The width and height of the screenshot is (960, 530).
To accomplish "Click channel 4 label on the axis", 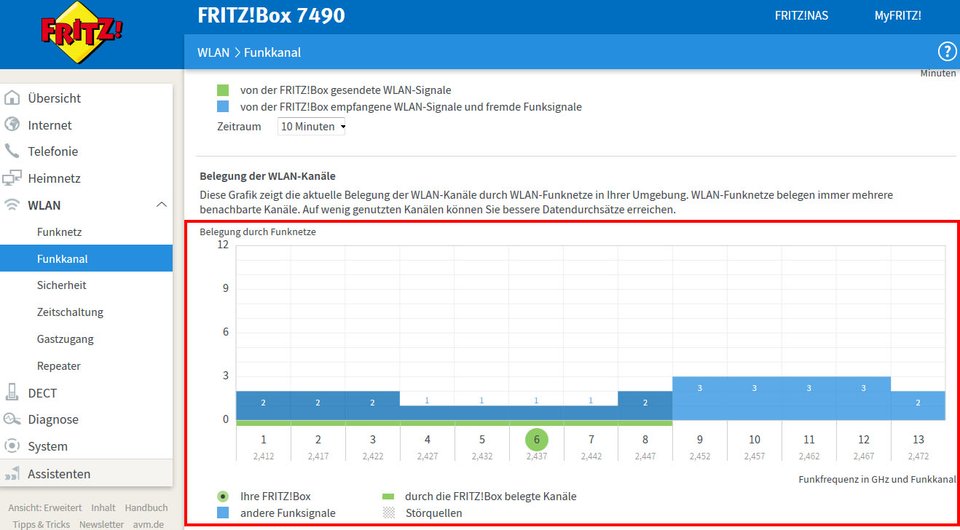I will pyautogui.click(x=427, y=439).
